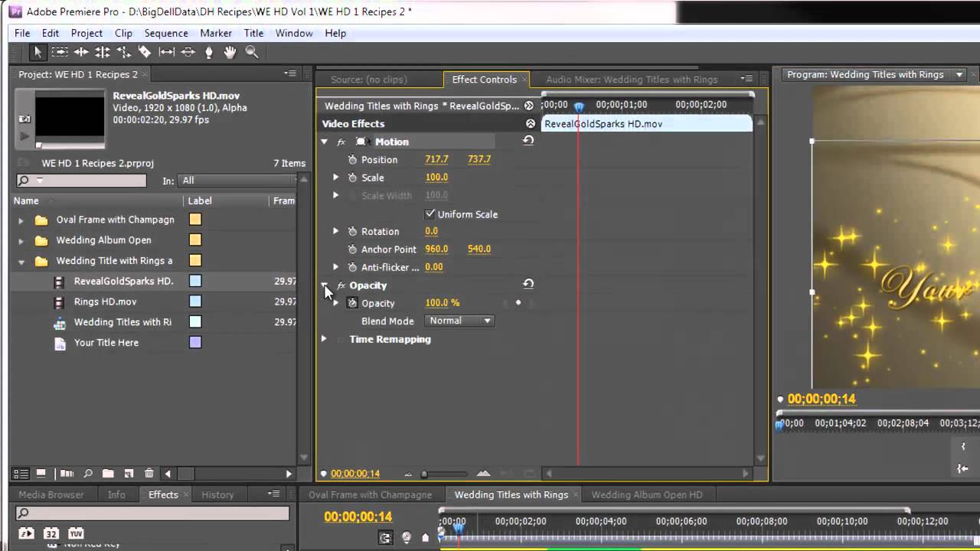The width and height of the screenshot is (980, 551).
Task: Toggle Opacity animation stopwatch
Action: click(x=352, y=303)
